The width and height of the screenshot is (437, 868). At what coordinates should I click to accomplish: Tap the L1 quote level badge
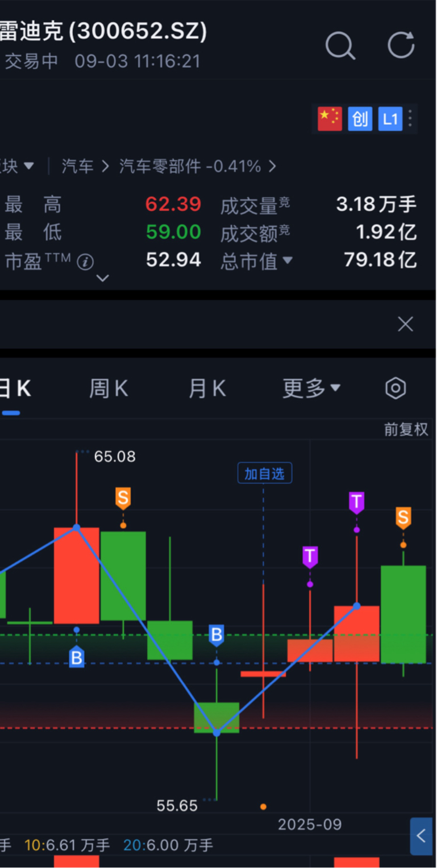coord(390,119)
